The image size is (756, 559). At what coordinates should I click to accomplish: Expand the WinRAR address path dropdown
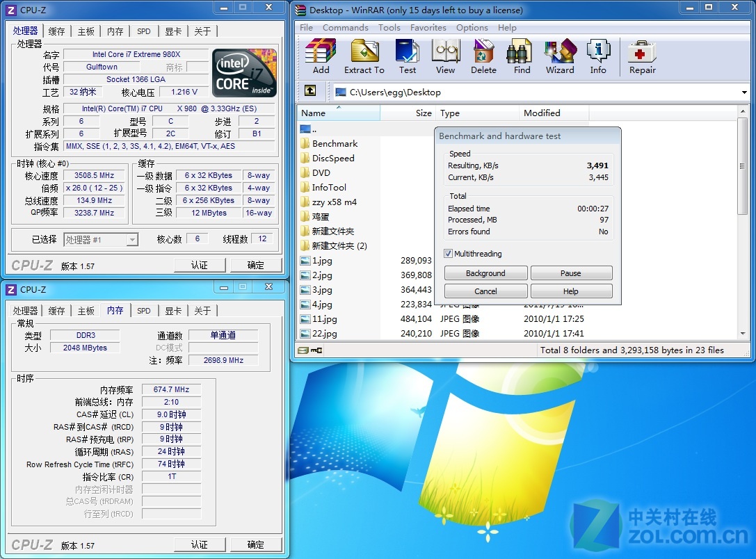tap(744, 92)
